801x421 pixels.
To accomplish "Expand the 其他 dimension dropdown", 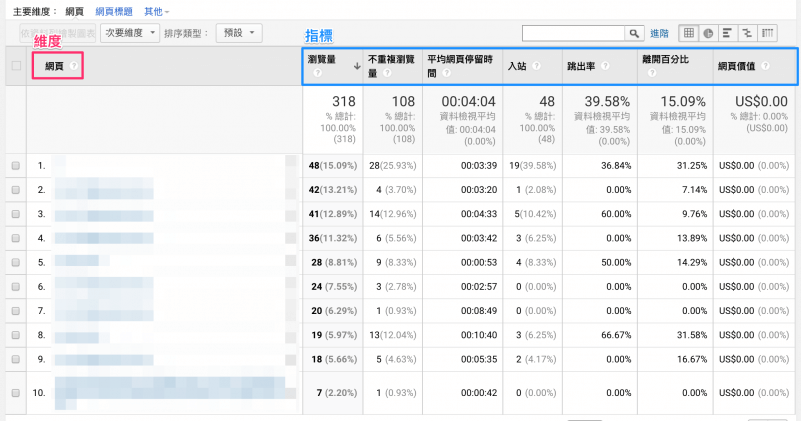I will [156, 10].
